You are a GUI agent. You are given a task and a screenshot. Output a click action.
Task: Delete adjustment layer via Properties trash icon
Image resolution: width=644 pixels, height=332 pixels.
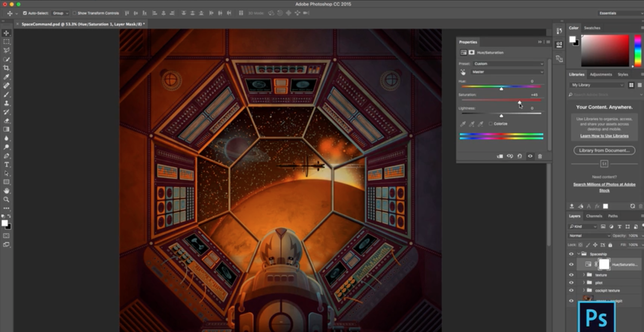[x=540, y=156]
